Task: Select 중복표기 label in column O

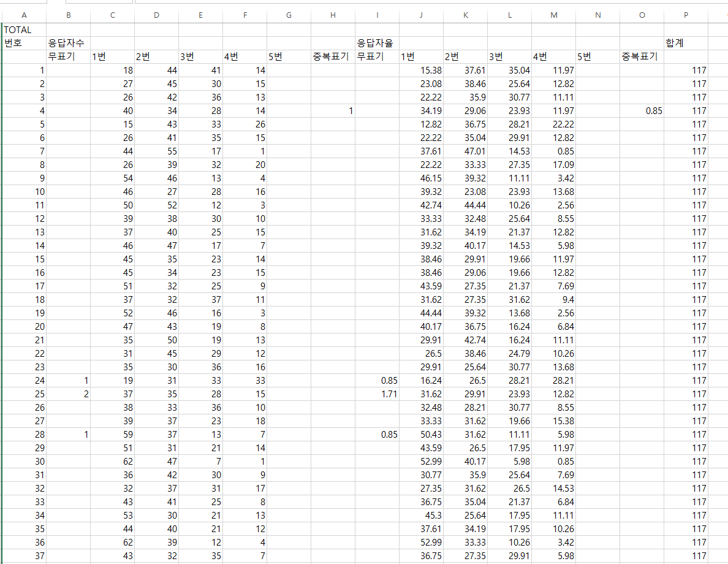Action: click(x=642, y=56)
